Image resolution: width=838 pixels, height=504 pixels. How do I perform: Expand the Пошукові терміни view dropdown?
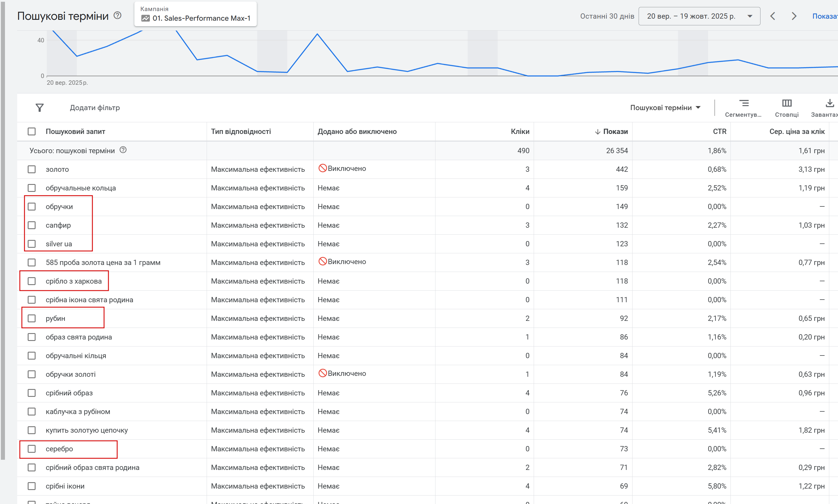(x=665, y=108)
